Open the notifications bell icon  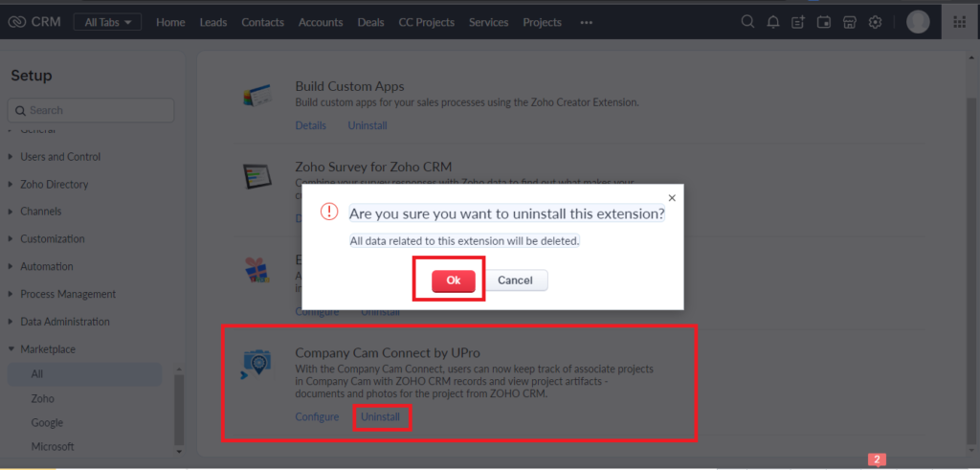[x=773, y=23]
